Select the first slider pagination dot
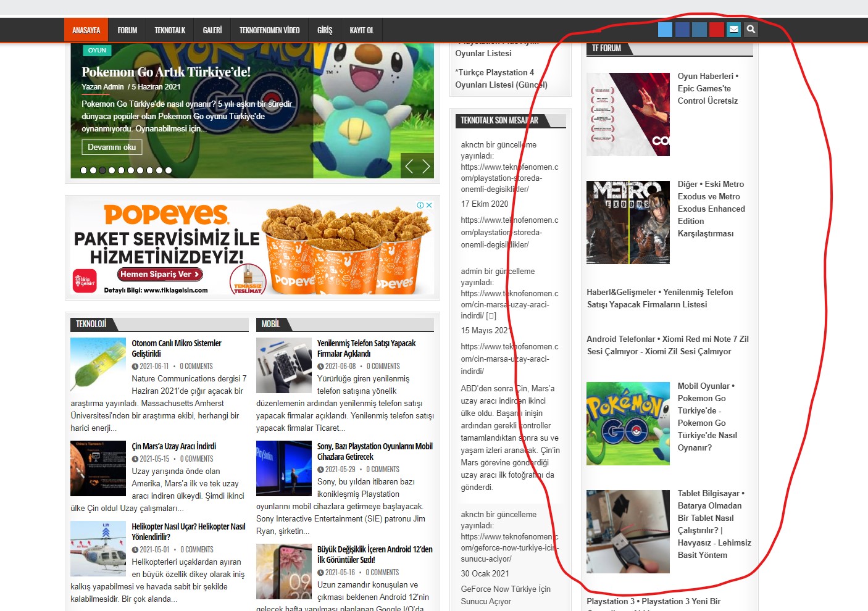This screenshot has height=611, width=868. pyautogui.click(x=84, y=170)
